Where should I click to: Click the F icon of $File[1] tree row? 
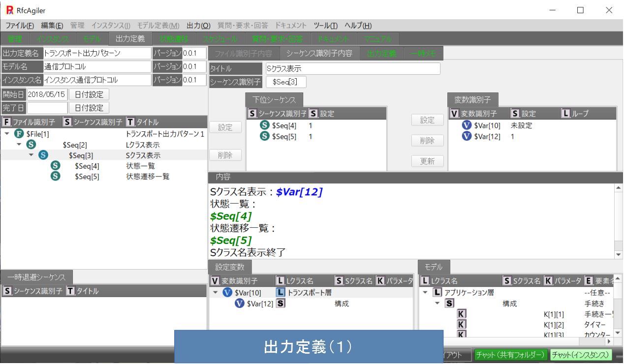19,134
